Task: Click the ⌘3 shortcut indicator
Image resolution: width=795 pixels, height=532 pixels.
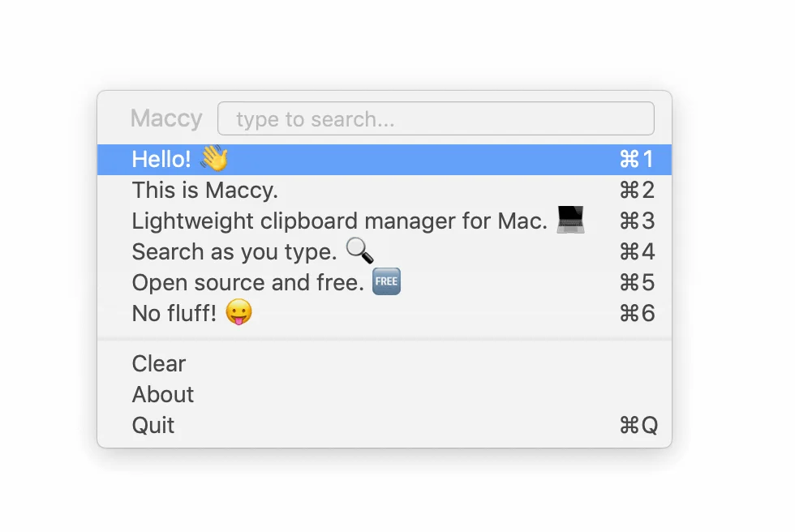Action: point(638,221)
